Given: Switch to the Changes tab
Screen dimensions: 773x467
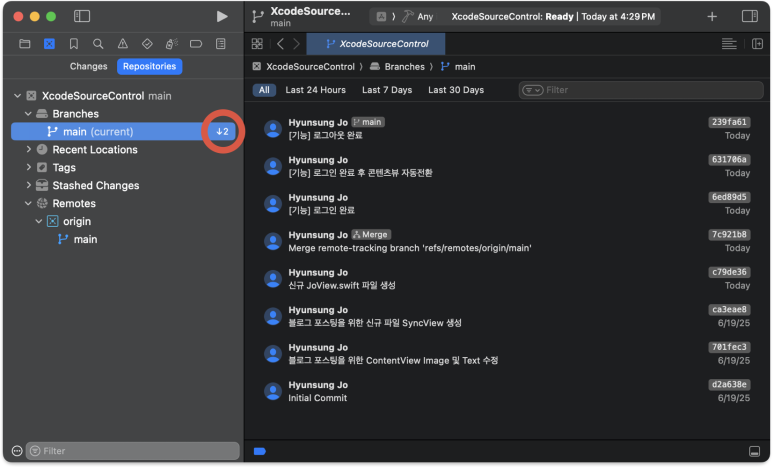Looking at the screenshot, I should [88, 66].
